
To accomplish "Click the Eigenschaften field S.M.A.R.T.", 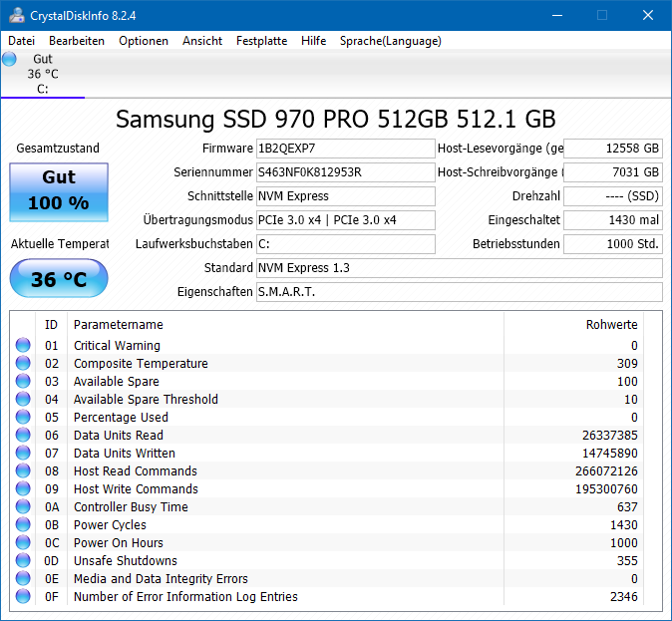I will pyautogui.click(x=460, y=292).
